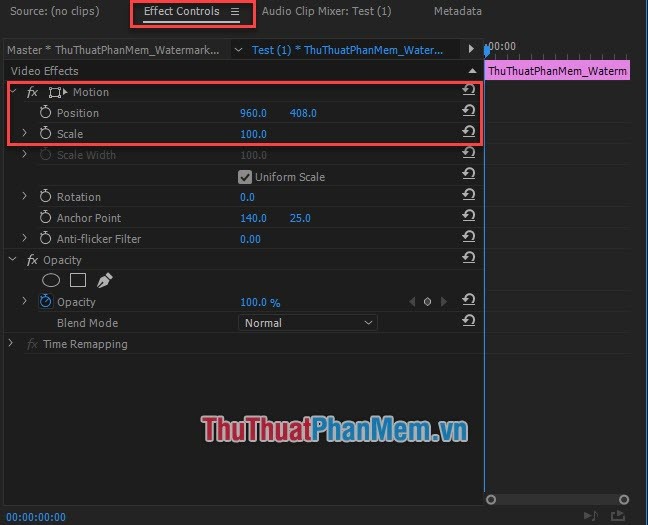Toggle the Opacity fx effect on/off

point(32,260)
